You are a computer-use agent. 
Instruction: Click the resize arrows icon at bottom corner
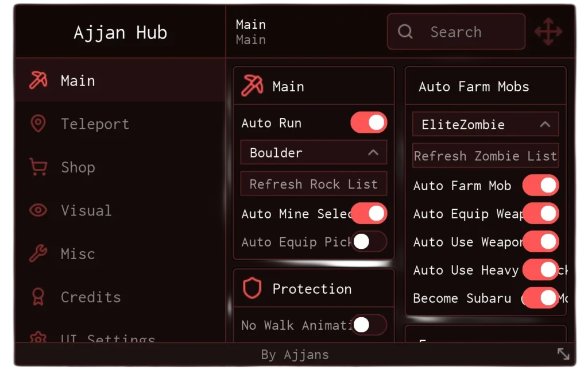point(563,354)
